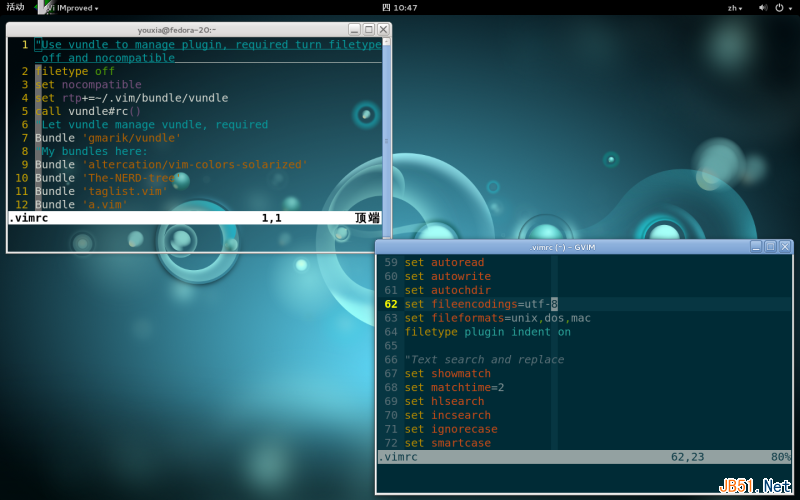
Task: Click the Bundle 'taglist.vim' line in terminal
Action: coord(101,191)
